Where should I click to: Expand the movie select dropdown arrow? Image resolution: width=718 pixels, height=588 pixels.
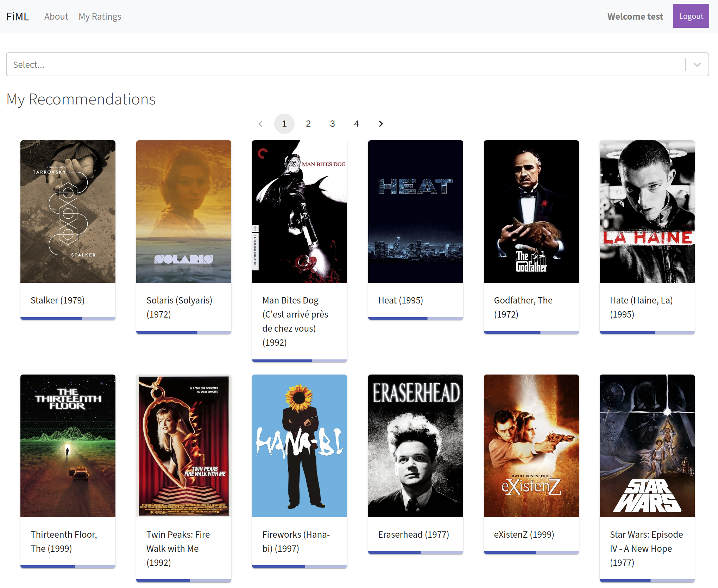[x=697, y=64]
